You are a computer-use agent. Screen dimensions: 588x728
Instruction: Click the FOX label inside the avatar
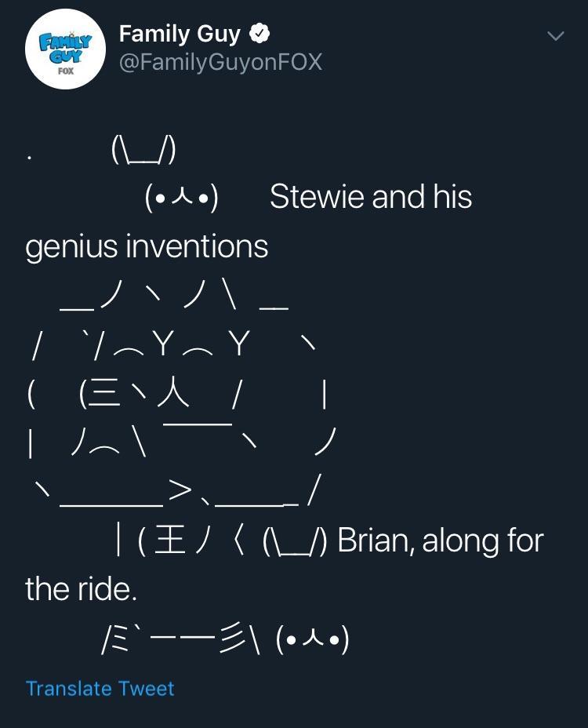click(65, 69)
